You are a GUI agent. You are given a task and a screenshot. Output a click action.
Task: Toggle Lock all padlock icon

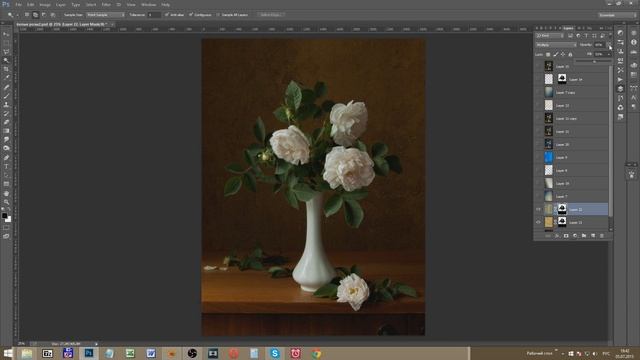[570, 54]
